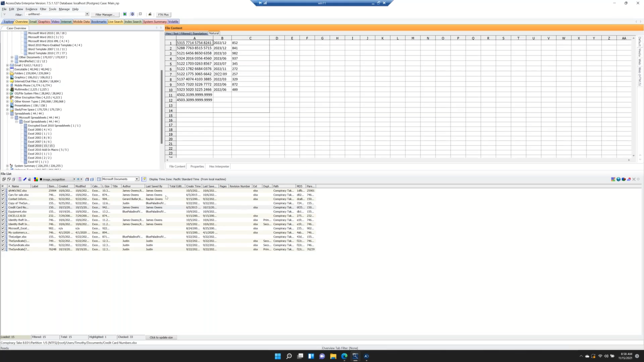This screenshot has height=362, width=644.
Task: Click the FTK Plus button
Action: tap(163, 15)
